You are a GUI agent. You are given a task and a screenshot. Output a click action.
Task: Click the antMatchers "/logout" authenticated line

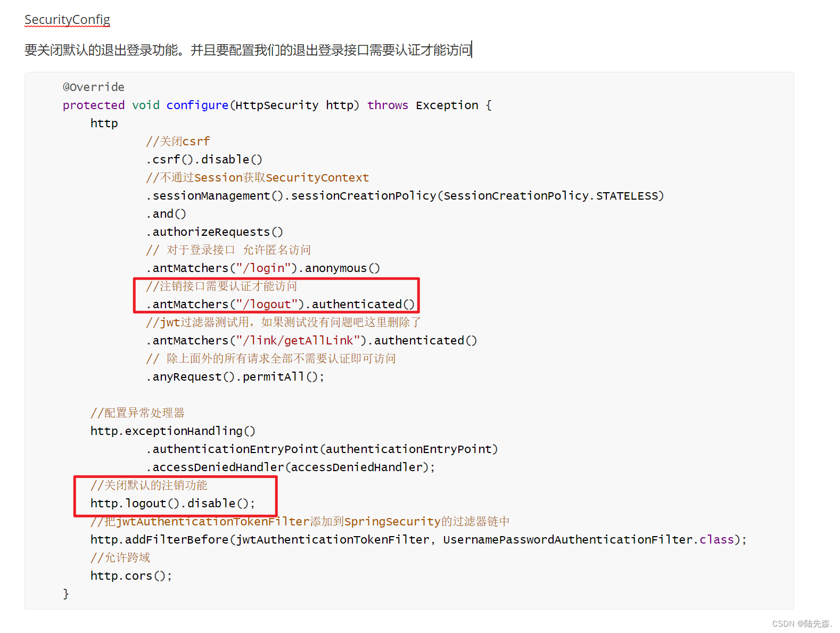(281, 305)
